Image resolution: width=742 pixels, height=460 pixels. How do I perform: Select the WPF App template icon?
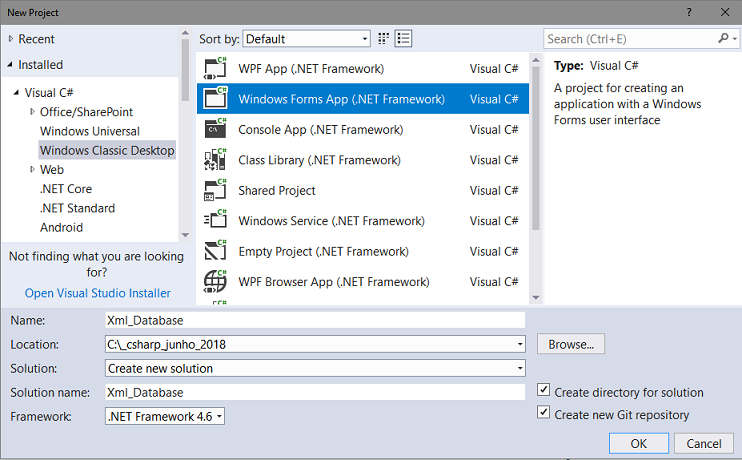coord(215,69)
